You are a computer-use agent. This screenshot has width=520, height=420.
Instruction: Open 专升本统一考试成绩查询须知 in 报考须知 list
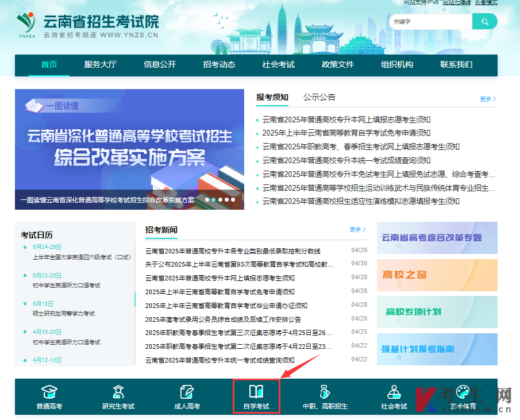tap(346, 160)
